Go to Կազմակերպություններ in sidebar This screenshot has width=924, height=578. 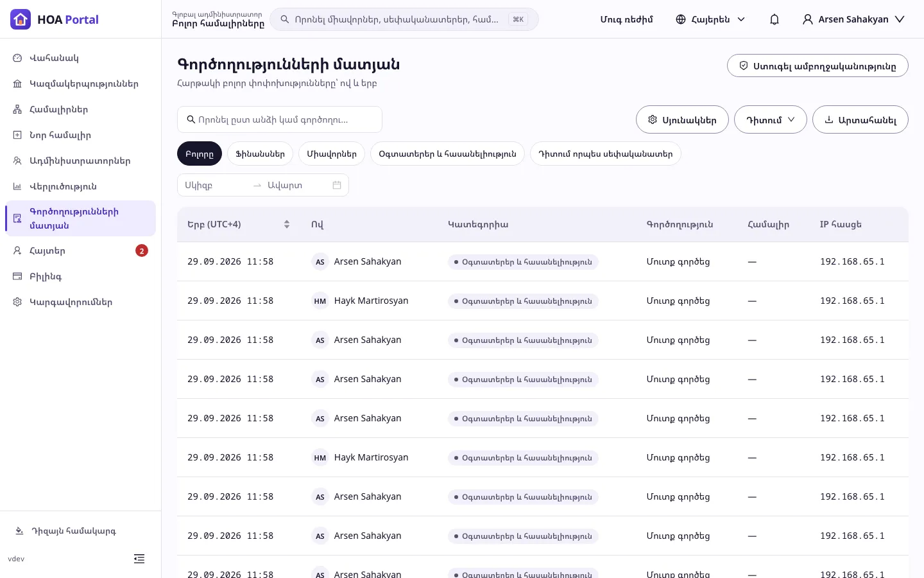tap(80, 83)
